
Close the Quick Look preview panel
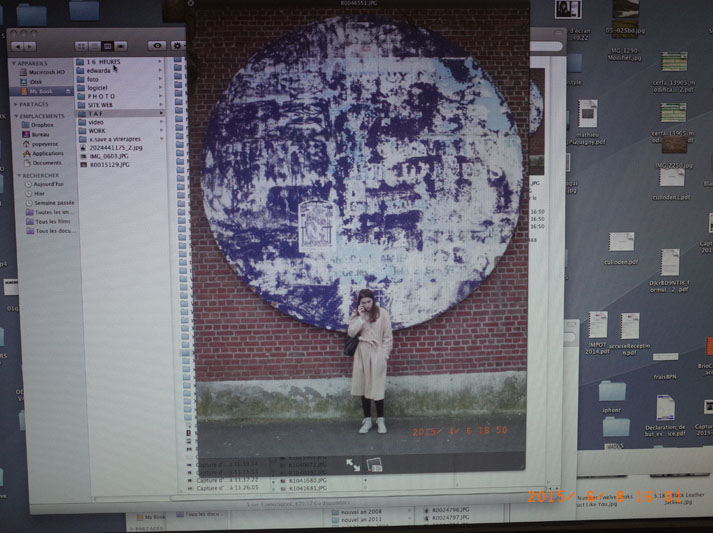pyautogui.click(x=191, y=3)
